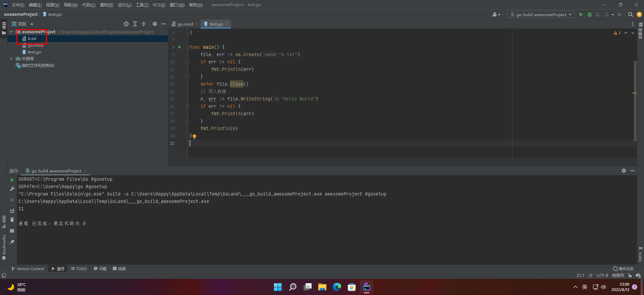Open project panel settings gear
The height and width of the screenshot is (295, 644).
pos(155,24)
